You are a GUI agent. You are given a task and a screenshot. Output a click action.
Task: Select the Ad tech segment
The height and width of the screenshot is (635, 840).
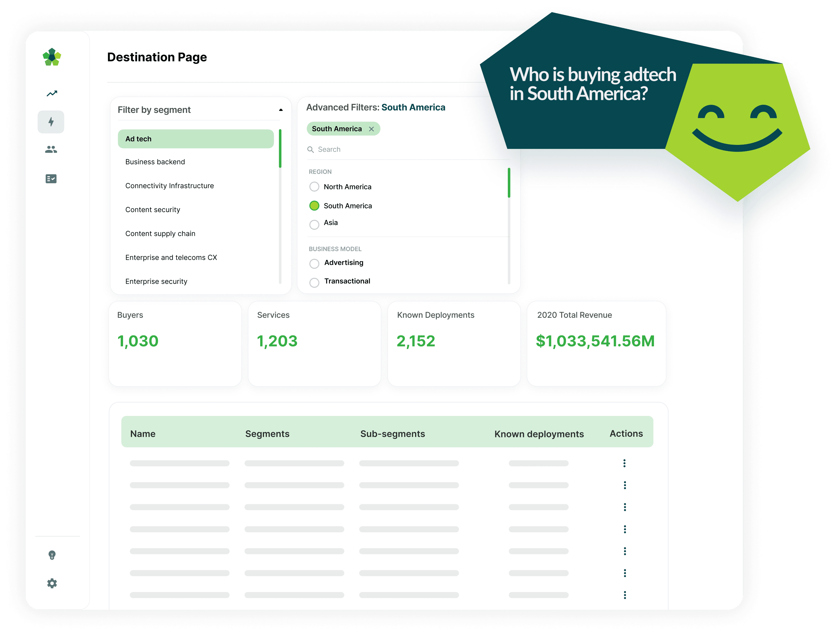(196, 139)
